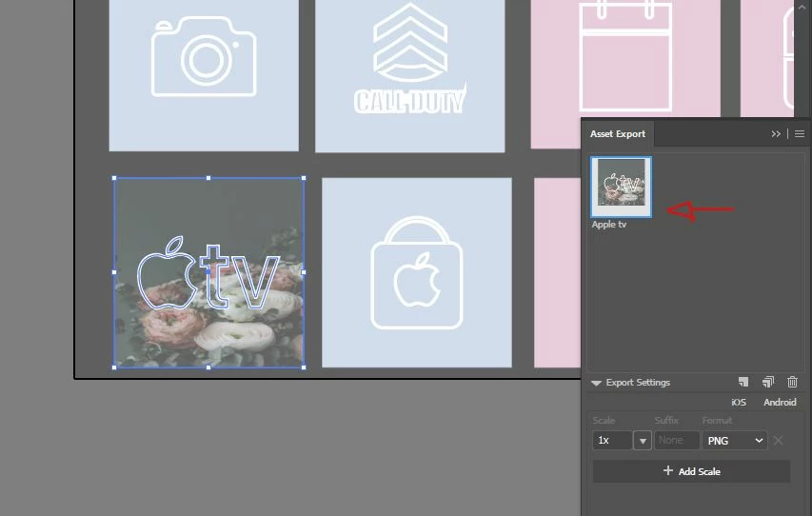Apply the Android export preset

pos(780,402)
